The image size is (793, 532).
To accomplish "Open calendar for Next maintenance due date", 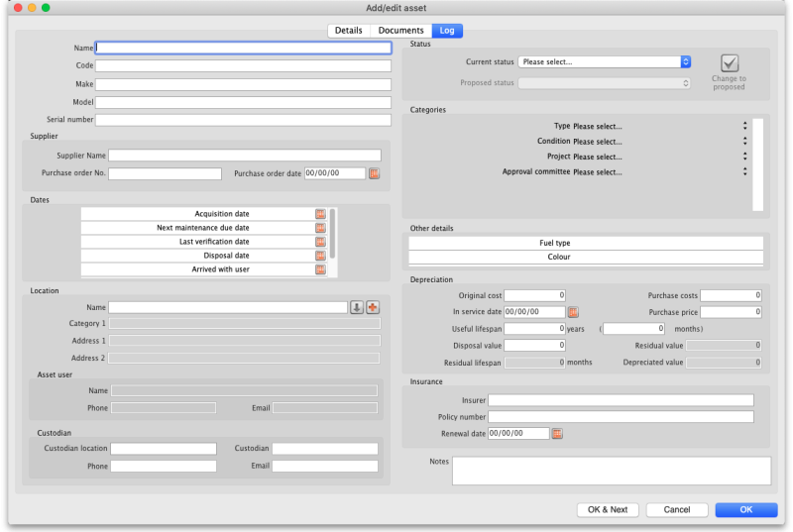I will 320,228.
